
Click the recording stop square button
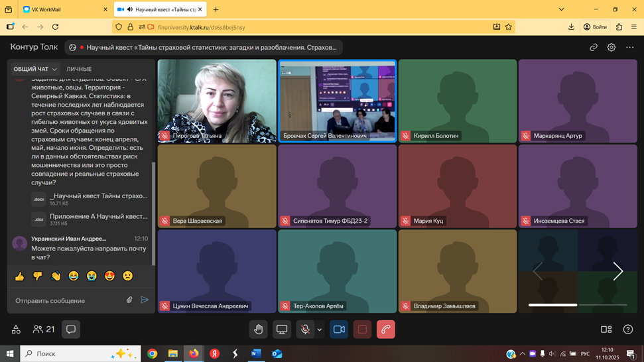click(x=362, y=330)
